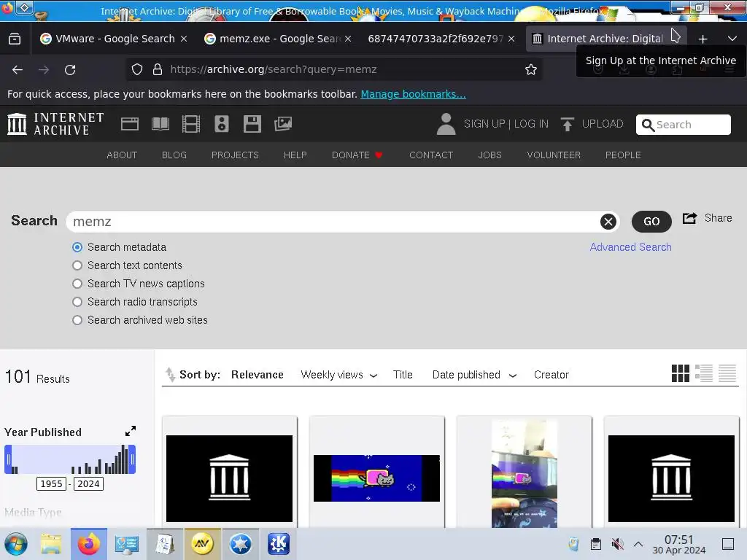Screen dimensions: 747x560
Task: Show hidden tray icons chevron
Action: point(638,544)
